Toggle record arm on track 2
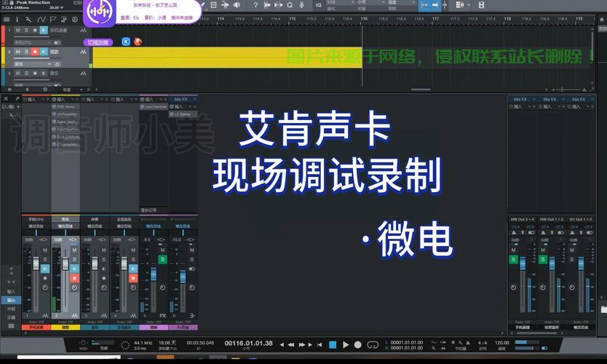 [35, 52]
